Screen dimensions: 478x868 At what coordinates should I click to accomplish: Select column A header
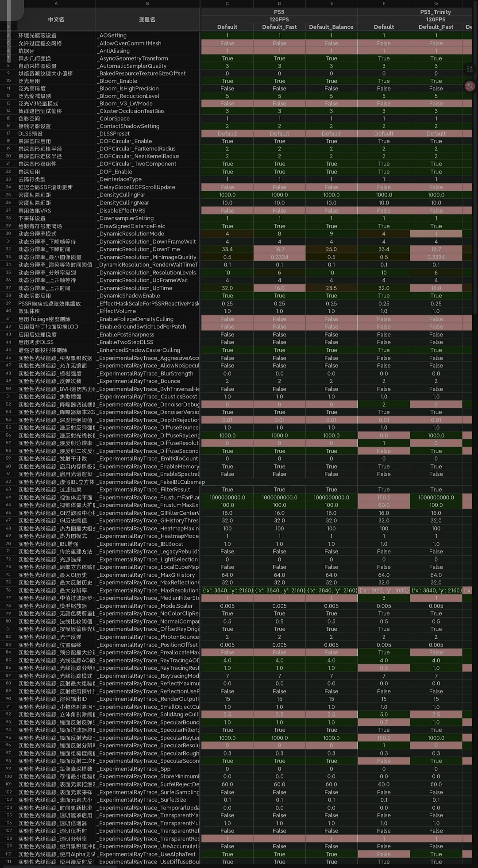(x=56, y=4)
